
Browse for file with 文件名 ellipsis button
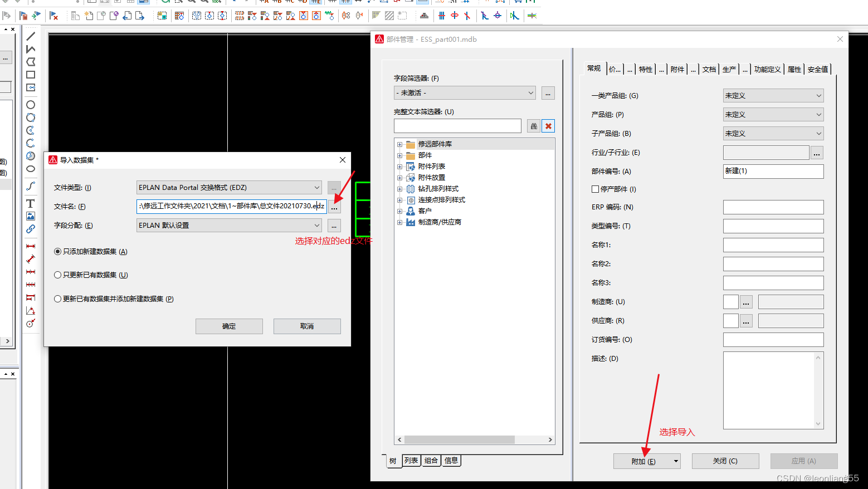coord(334,207)
